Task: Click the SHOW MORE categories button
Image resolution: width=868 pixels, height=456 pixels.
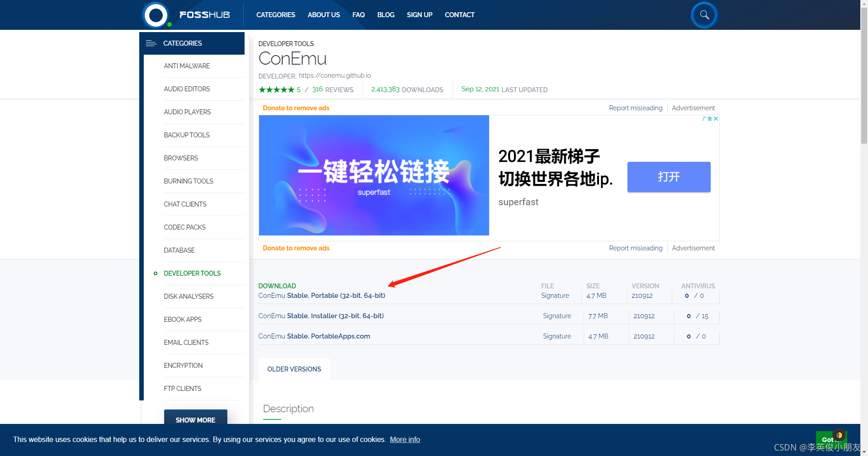Action: tap(195, 417)
